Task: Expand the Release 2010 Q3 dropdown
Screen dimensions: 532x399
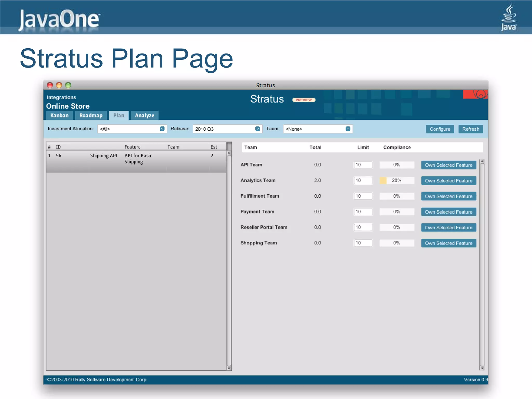Action: (227, 129)
